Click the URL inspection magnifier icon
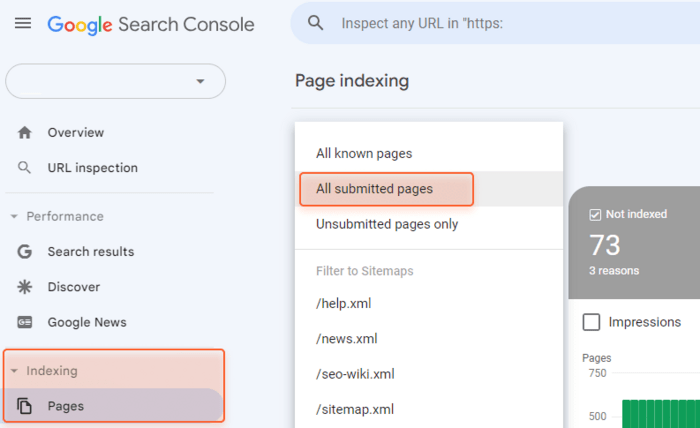Viewport: 700px width, 428px height. pyautogui.click(x=25, y=168)
